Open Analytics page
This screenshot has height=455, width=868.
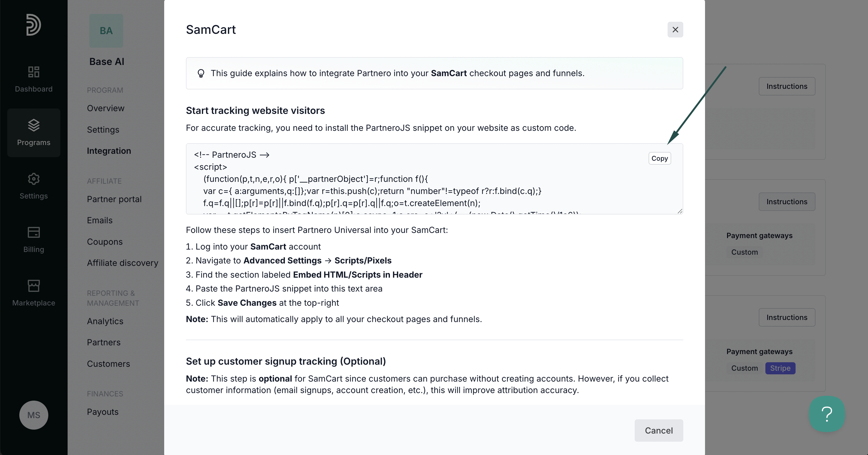click(105, 321)
